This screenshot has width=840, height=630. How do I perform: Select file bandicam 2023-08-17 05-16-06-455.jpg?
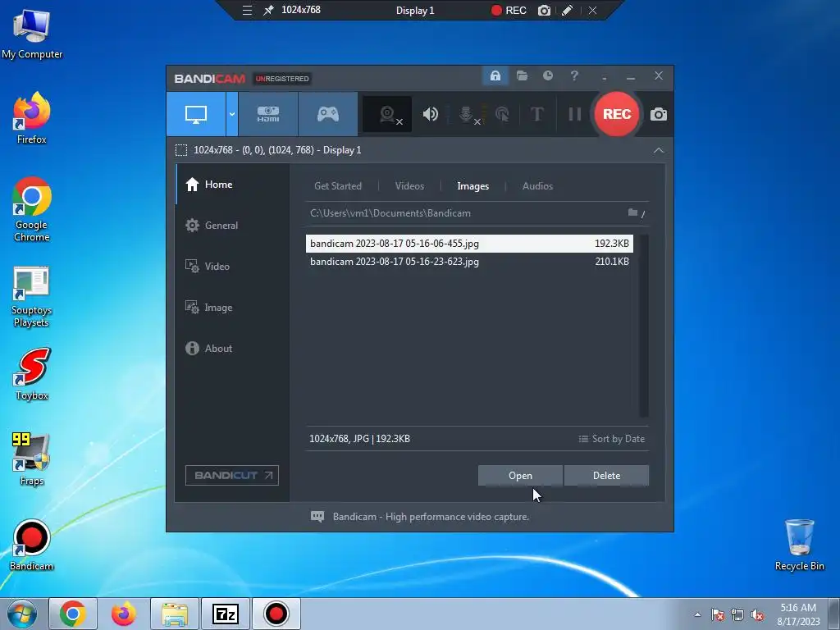(x=469, y=243)
